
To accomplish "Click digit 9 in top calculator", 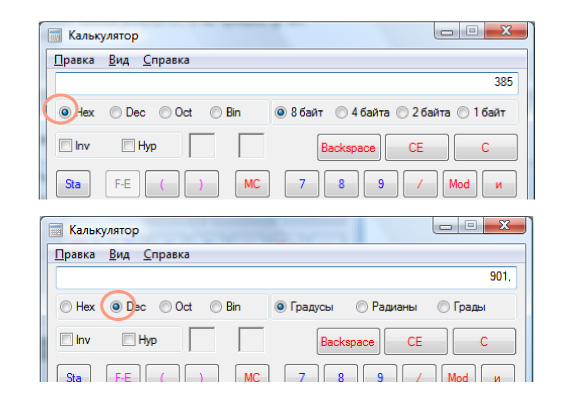I will point(381,184).
